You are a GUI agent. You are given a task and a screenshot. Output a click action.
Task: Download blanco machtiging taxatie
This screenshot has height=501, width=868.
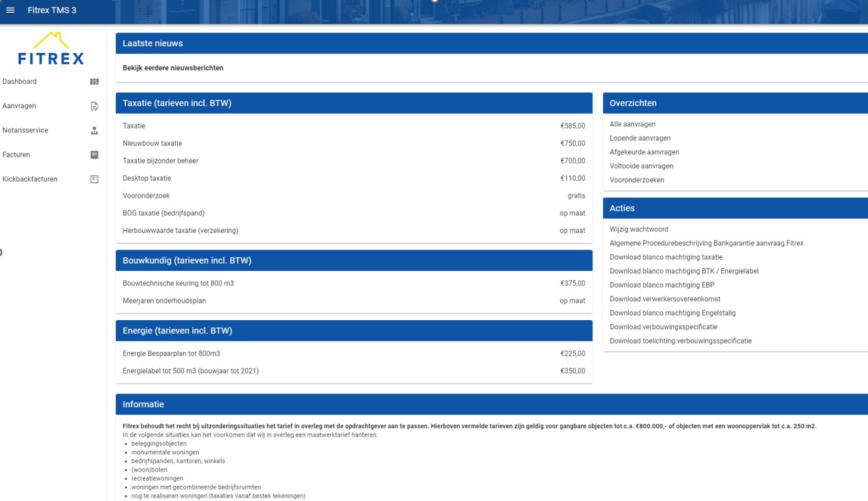[666, 257]
